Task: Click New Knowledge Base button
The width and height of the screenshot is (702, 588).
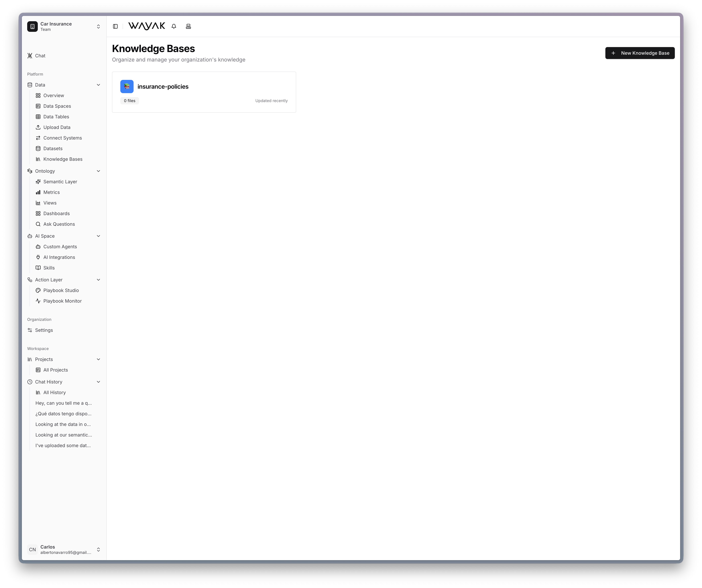Action: (x=640, y=53)
